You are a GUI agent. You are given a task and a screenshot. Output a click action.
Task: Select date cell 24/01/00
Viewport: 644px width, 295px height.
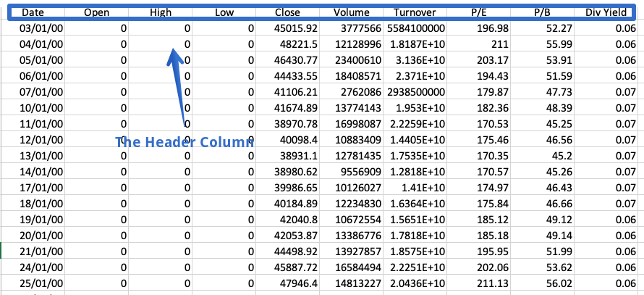coord(33,268)
